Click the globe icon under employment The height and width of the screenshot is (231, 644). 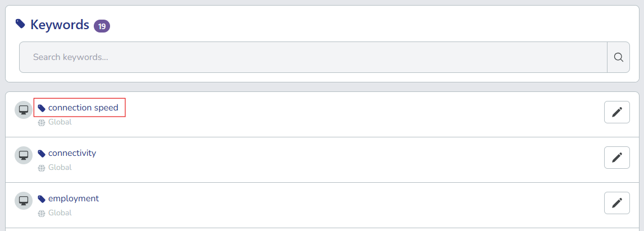pos(42,213)
